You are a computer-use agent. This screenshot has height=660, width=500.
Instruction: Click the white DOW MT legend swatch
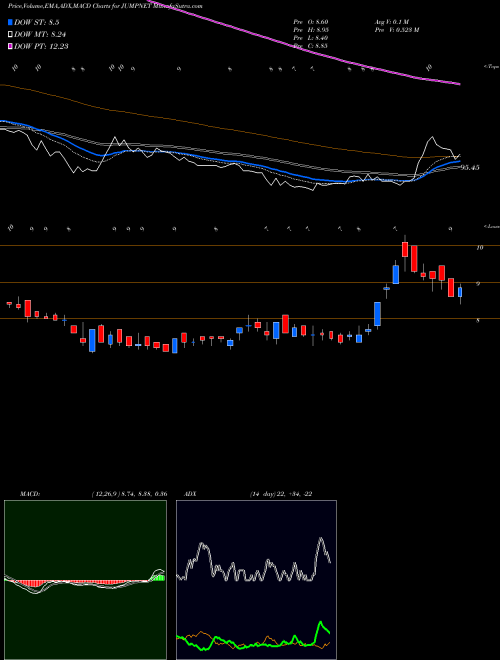tap(11, 35)
